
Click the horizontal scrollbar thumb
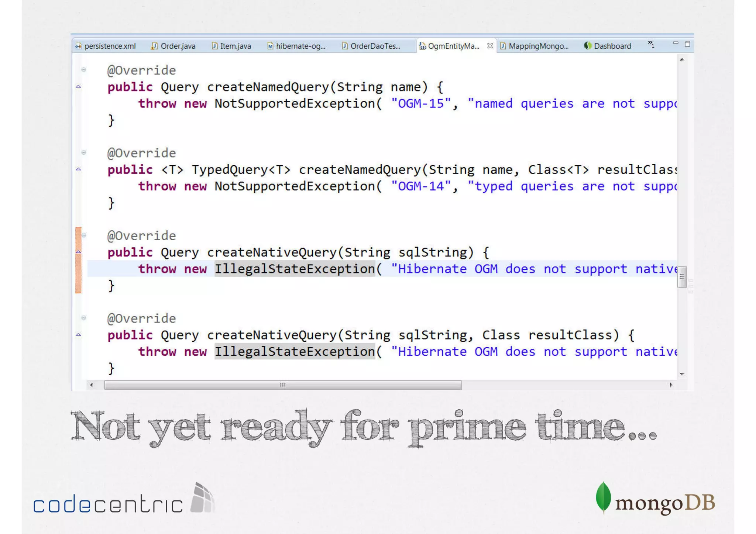(283, 385)
